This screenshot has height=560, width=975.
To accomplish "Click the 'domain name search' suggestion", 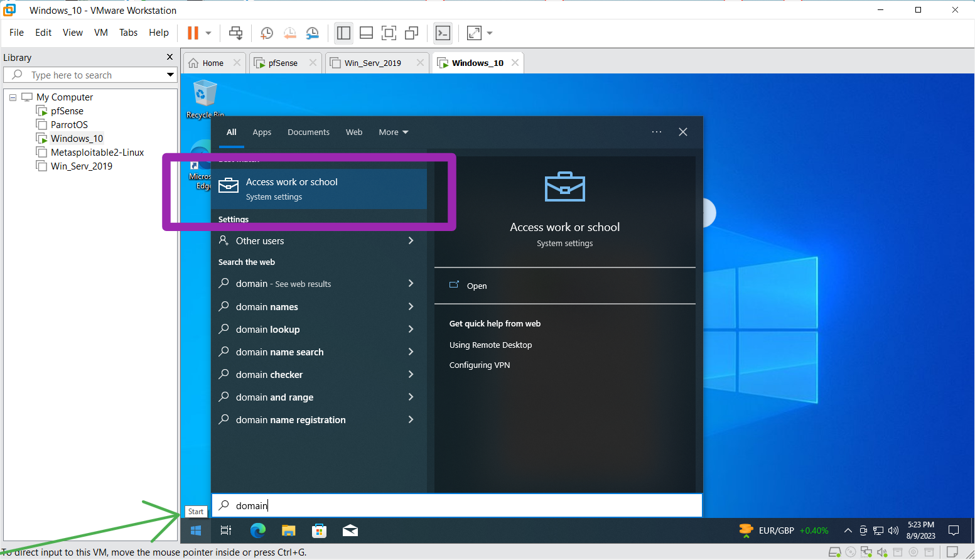I will click(x=319, y=352).
